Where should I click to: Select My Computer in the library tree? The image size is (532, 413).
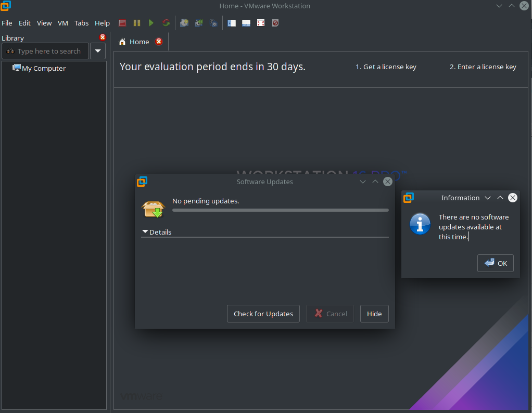(44, 68)
